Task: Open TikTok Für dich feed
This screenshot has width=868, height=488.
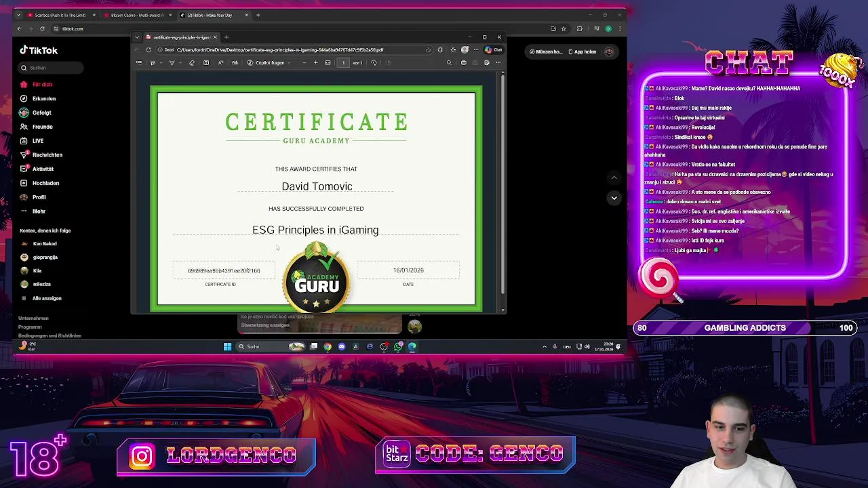Action: click(x=42, y=85)
